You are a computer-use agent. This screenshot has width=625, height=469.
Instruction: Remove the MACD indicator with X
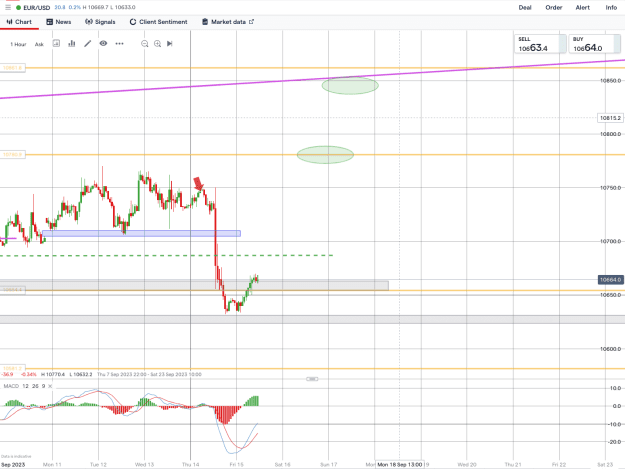tap(50, 386)
